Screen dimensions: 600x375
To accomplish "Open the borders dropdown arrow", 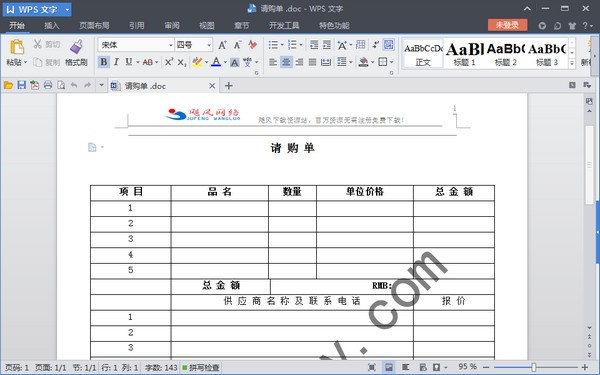I will (391, 62).
